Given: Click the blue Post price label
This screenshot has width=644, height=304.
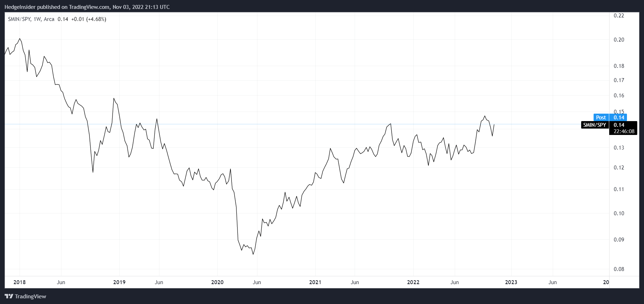Looking at the screenshot, I should click(610, 118).
